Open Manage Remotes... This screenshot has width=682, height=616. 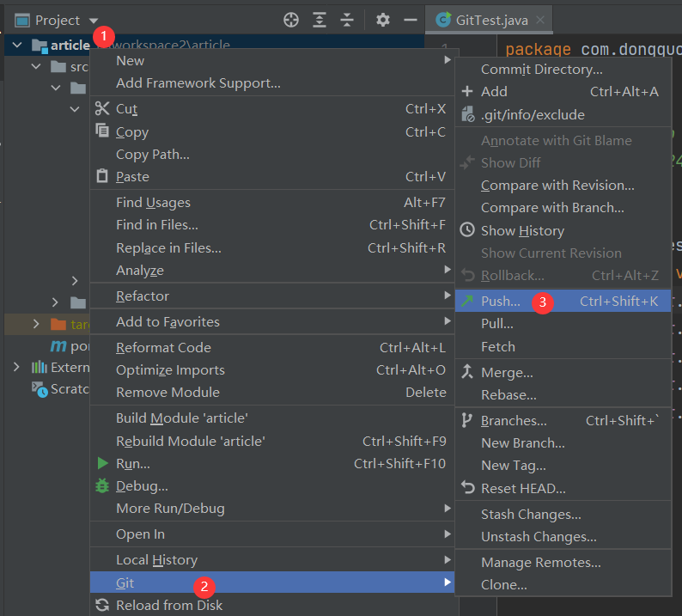[563, 563]
